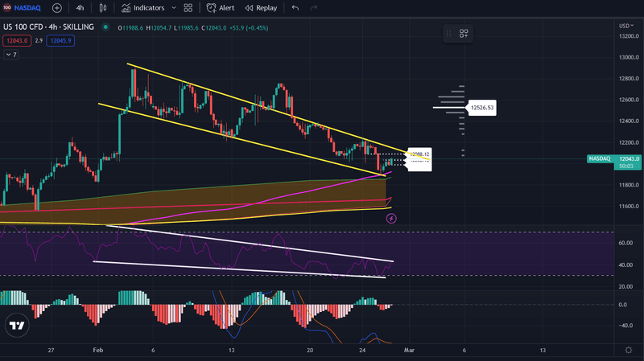The height and width of the screenshot is (361, 644).
Task: Select the 12526.53 price label
Action: 482,108
